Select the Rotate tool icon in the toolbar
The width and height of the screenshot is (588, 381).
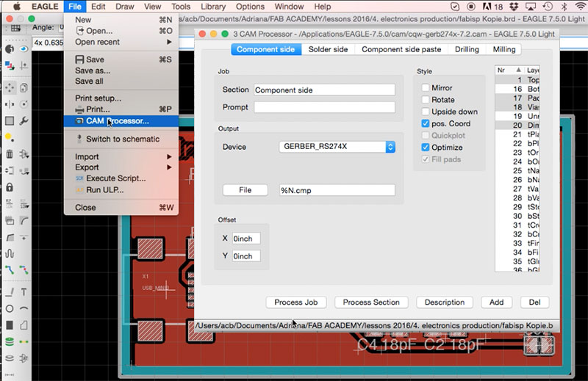24,104
